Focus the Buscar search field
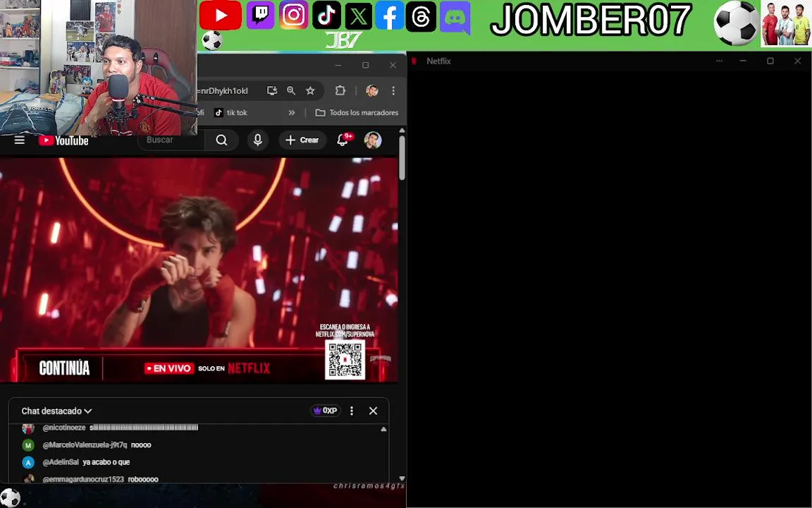This screenshot has height=508, width=812. [x=171, y=140]
